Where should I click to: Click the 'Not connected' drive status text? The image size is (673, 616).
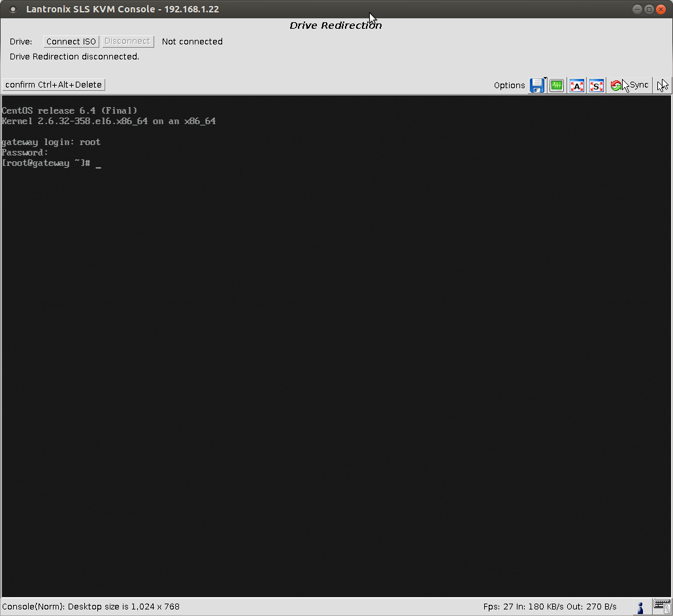[192, 42]
